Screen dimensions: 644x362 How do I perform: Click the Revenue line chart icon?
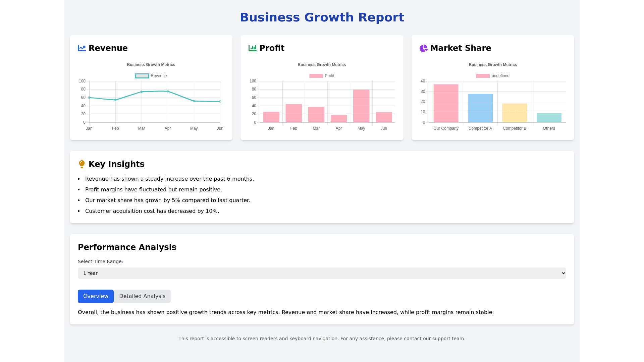point(82,48)
